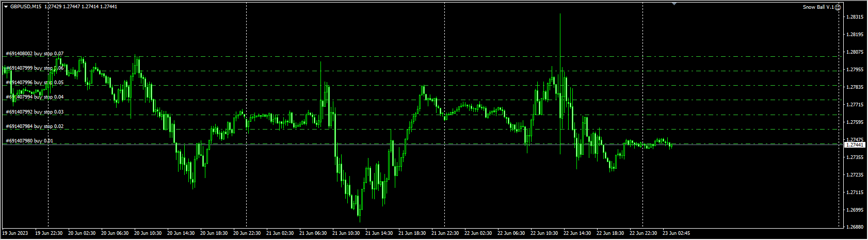Click the current price tag 1.27441

tap(855, 145)
